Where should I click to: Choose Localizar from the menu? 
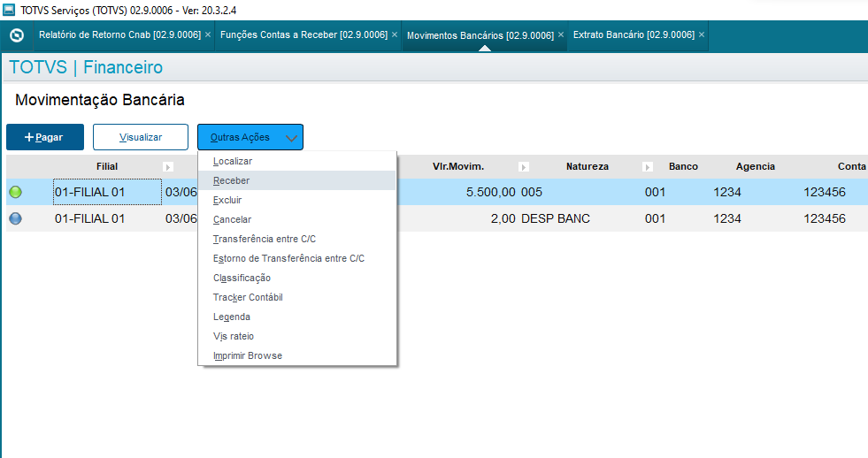(297, 161)
